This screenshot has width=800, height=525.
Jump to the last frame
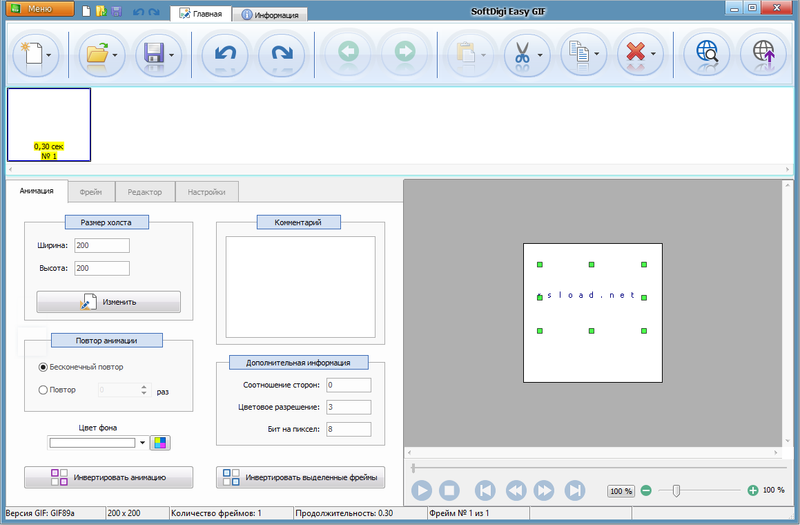[x=575, y=491]
